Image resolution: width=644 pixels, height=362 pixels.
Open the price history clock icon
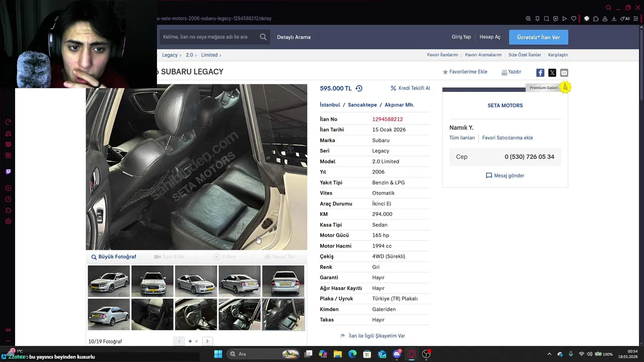pyautogui.click(x=359, y=88)
